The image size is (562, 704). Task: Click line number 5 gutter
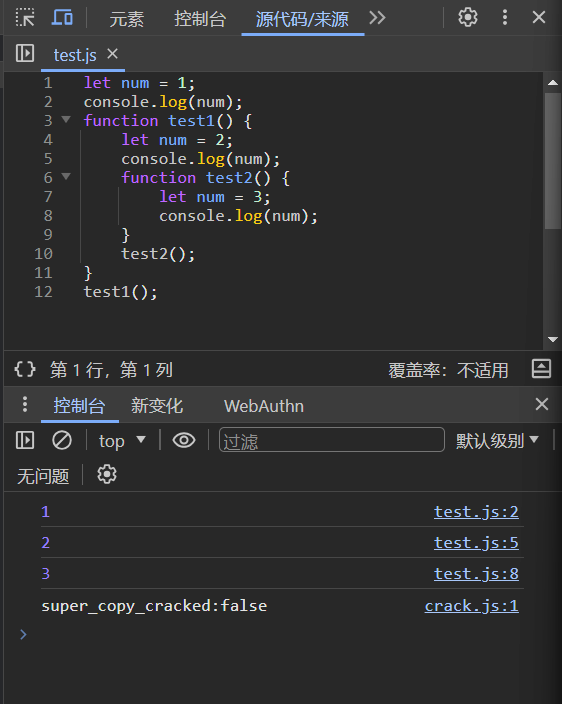click(x=48, y=159)
